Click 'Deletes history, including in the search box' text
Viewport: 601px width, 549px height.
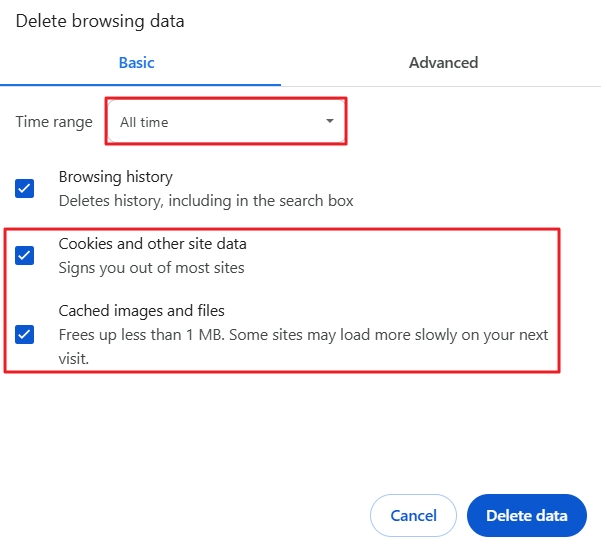(x=205, y=201)
